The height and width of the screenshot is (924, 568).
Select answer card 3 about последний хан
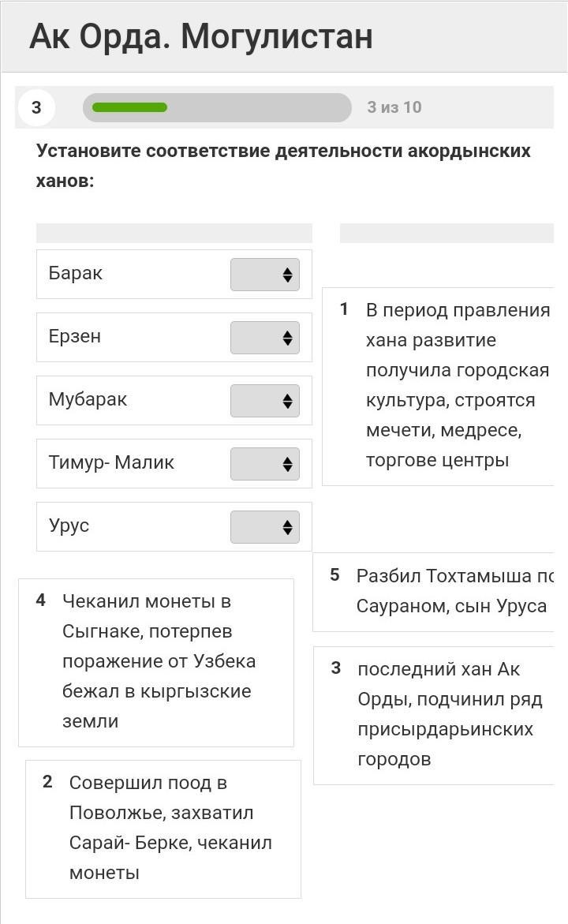click(x=442, y=714)
